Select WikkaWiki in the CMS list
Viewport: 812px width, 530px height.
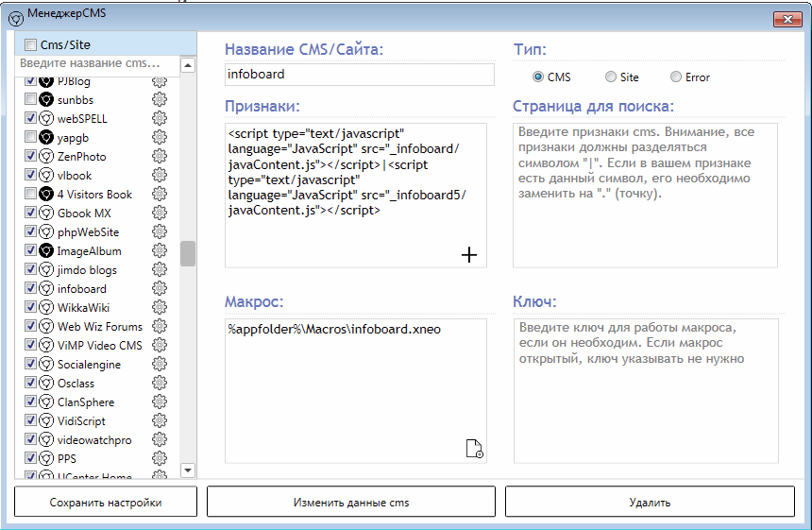click(x=83, y=308)
